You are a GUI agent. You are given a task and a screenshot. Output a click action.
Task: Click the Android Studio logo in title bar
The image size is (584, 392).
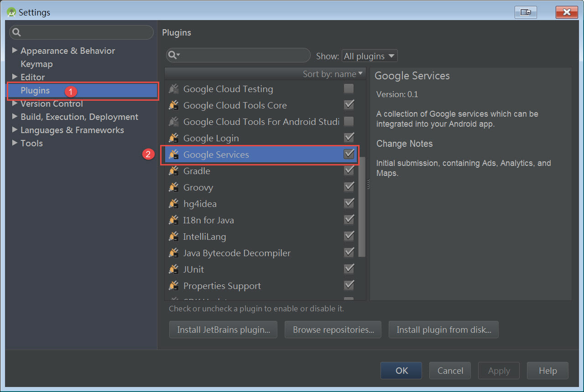(11, 12)
